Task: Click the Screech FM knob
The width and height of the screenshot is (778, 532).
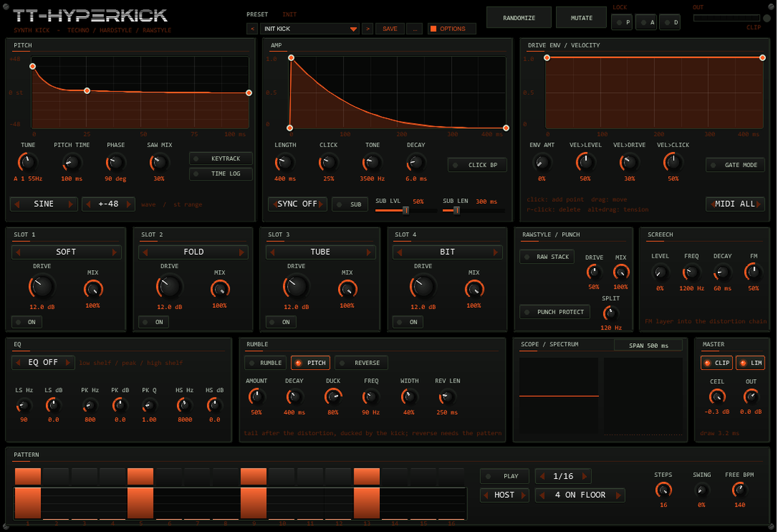Action: point(753,272)
